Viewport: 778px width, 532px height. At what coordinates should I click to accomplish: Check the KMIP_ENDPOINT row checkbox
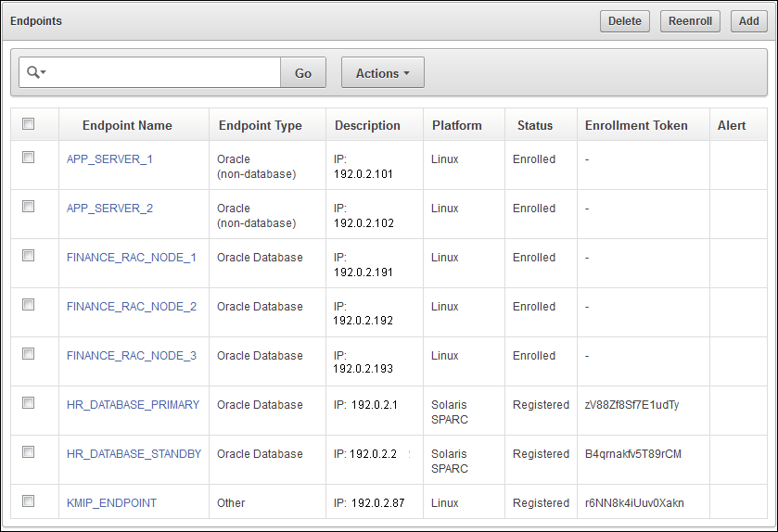(28, 500)
